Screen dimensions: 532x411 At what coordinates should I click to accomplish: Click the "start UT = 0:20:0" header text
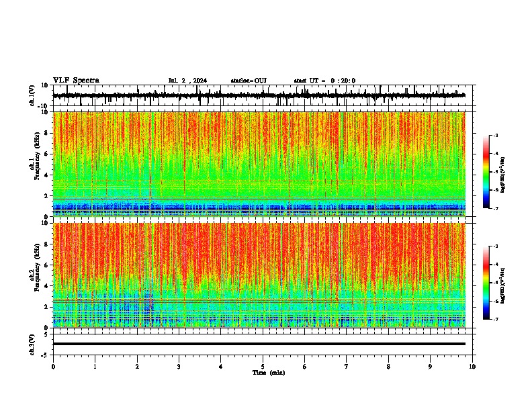(324, 81)
